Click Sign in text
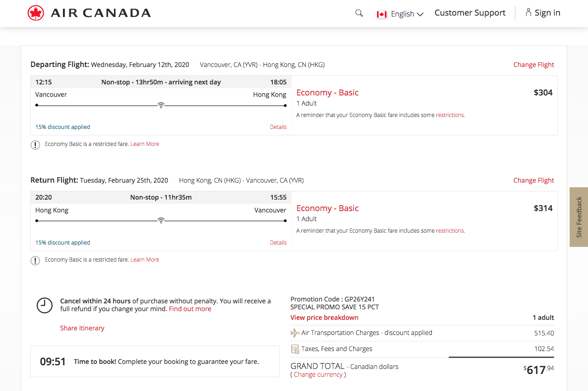 548,13
